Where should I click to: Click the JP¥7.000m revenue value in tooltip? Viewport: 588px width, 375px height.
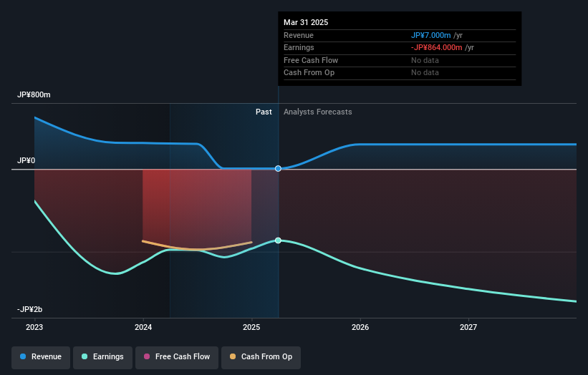pos(431,35)
